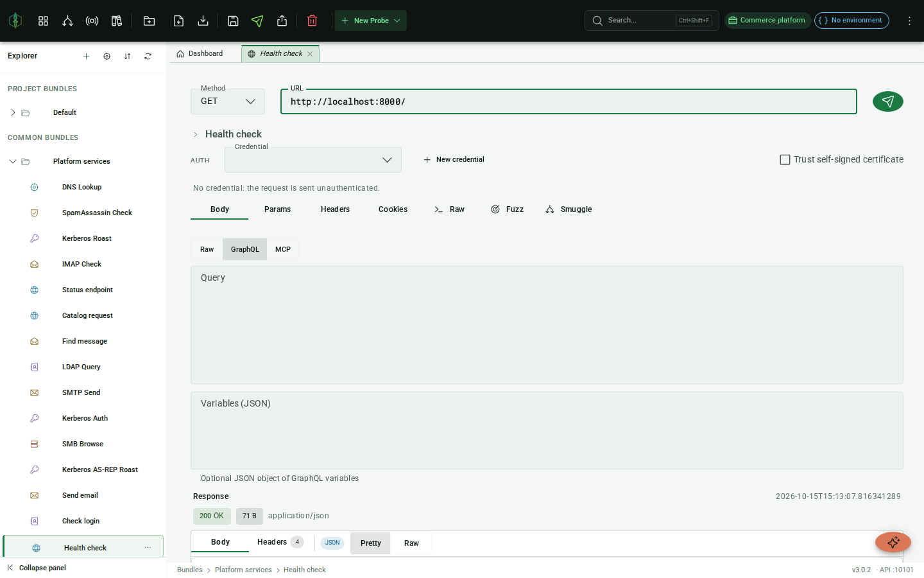The width and height of the screenshot is (924, 578).
Task: Delete the probe with red trash icon
Action: pyautogui.click(x=312, y=21)
